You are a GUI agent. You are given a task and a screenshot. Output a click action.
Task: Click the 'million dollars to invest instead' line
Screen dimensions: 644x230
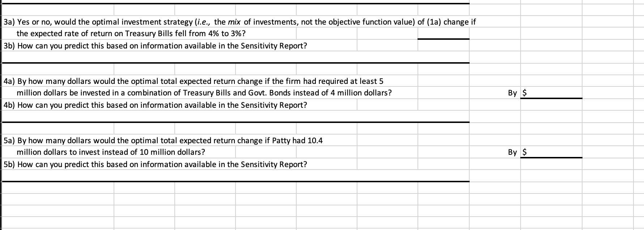tap(111, 152)
